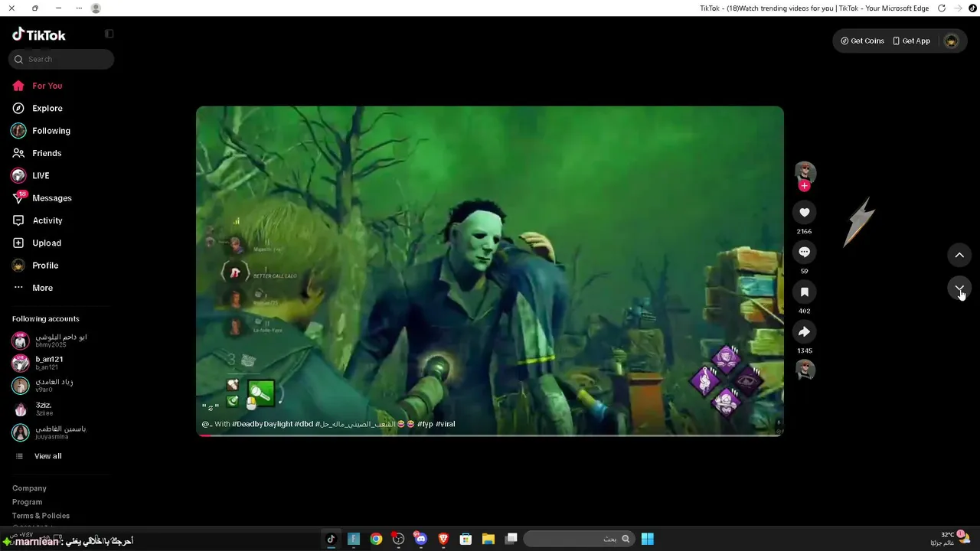Click the Get App button

[x=911, y=41]
